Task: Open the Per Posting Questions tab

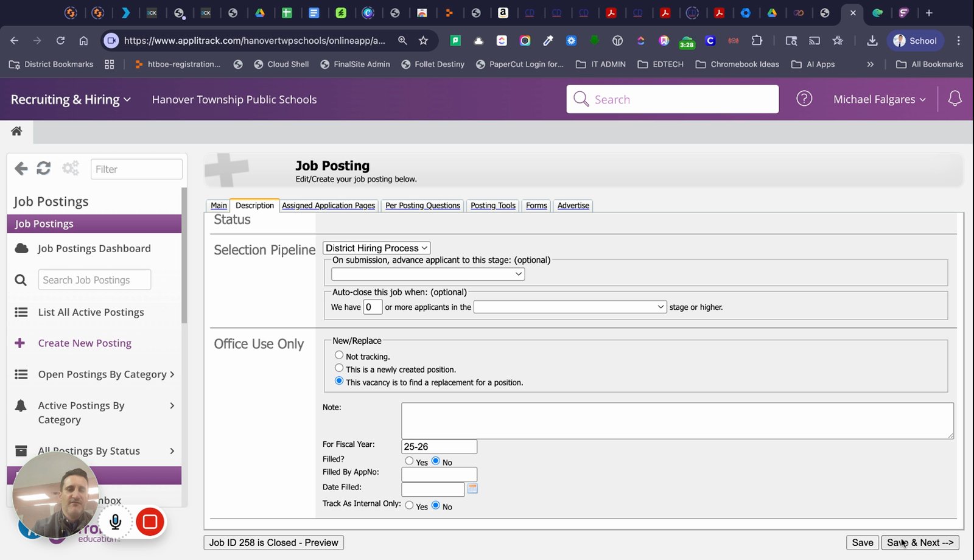Action: [x=422, y=206]
